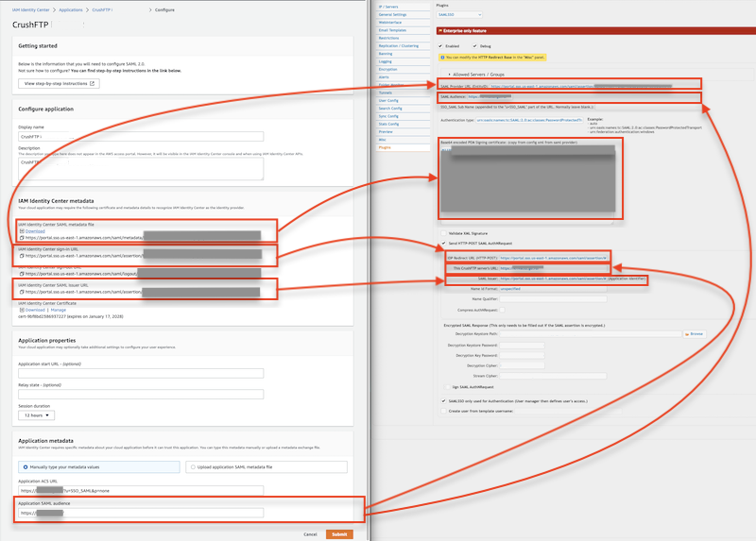This screenshot has width=756, height=541.
Task: Select Manually type your metadata values
Action: click(99, 466)
